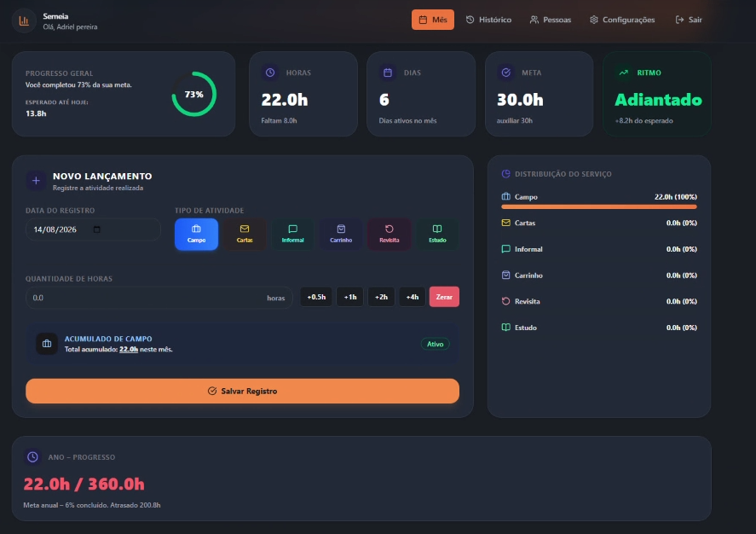This screenshot has width=756, height=534.
Task: Open the Mês tab
Action: pyautogui.click(x=432, y=20)
